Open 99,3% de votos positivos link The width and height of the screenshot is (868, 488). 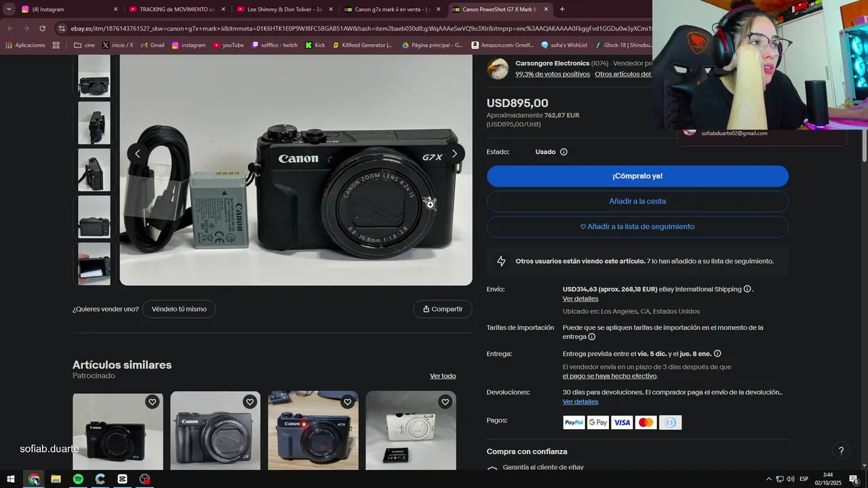[x=553, y=74]
